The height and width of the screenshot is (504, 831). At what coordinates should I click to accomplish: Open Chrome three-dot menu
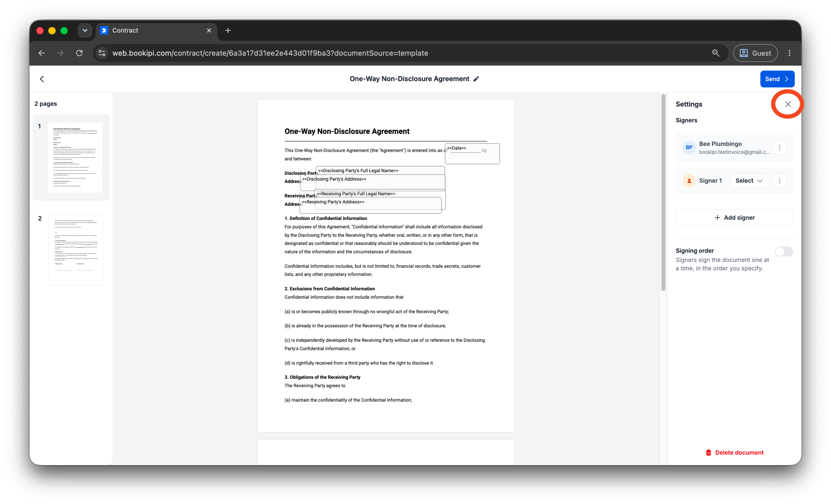[789, 53]
